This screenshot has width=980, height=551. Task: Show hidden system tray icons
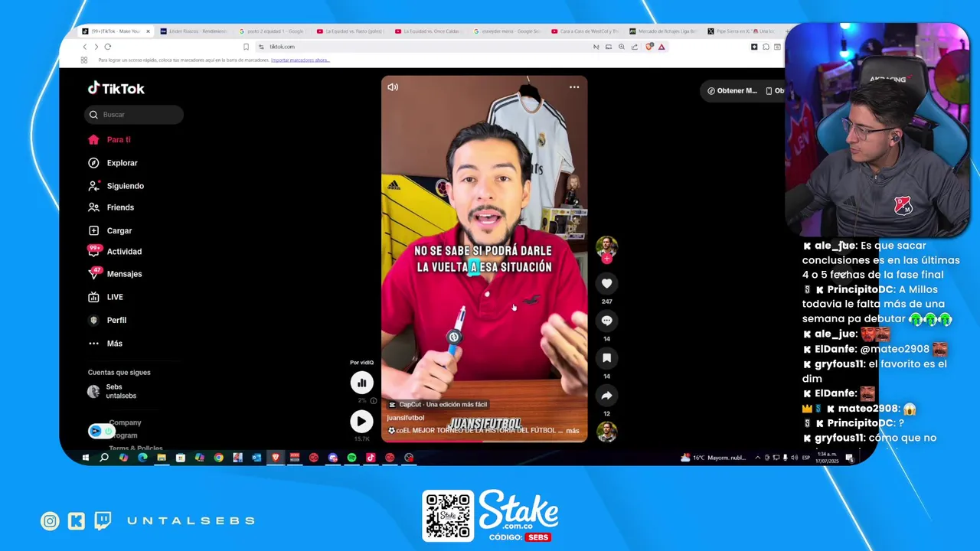pyautogui.click(x=758, y=458)
